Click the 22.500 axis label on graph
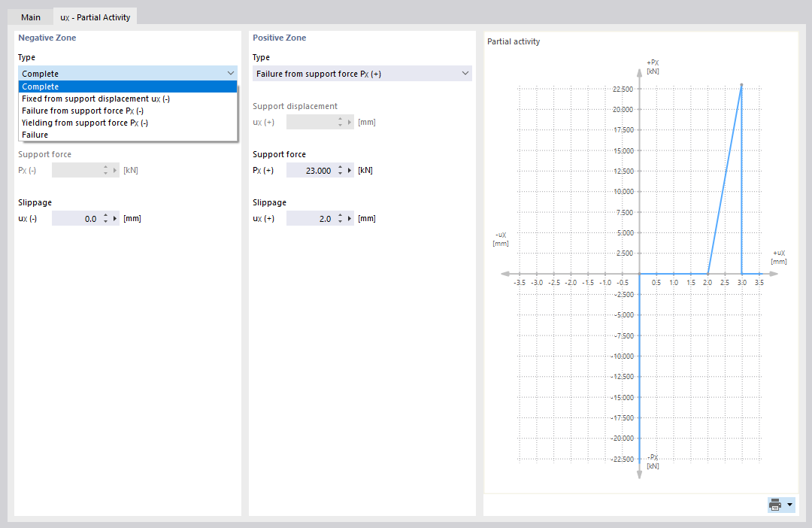 coord(623,89)
